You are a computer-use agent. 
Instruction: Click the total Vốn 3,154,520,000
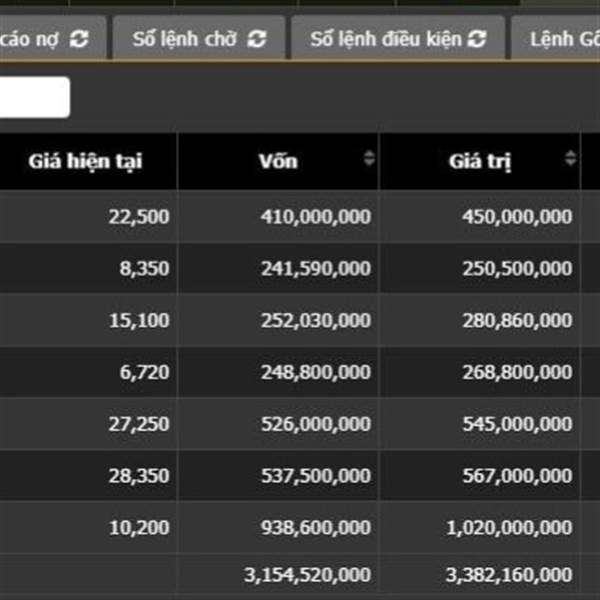(x=308, y=575)
